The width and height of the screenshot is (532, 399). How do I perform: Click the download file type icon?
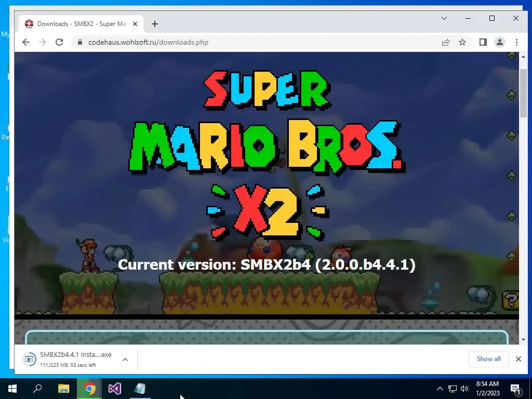[x=29, y=360]
